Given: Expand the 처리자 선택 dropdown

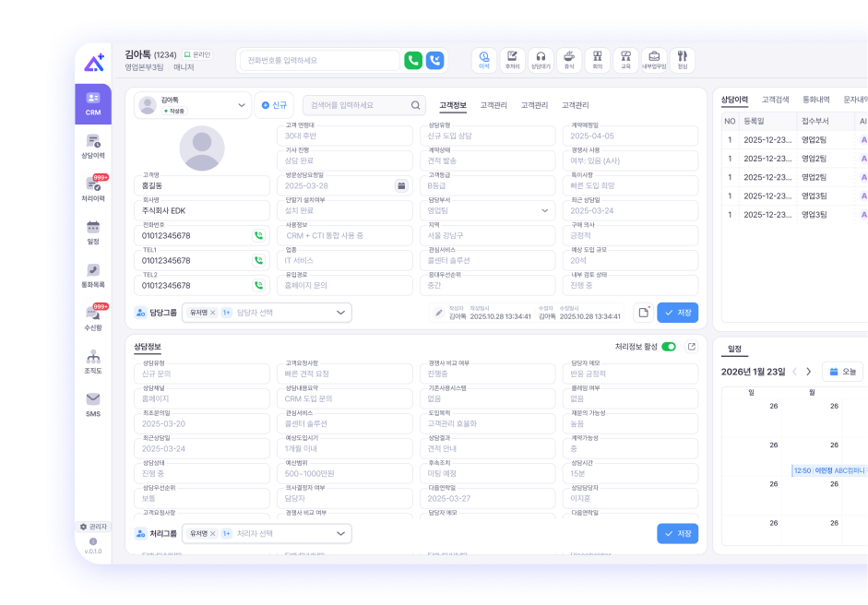Looking at the screenshot, I should point(340,534).
